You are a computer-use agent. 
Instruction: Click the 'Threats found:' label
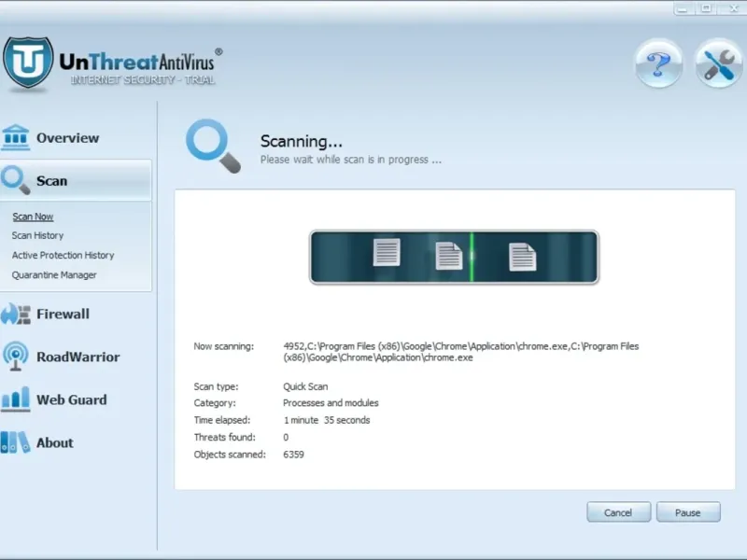224,438
